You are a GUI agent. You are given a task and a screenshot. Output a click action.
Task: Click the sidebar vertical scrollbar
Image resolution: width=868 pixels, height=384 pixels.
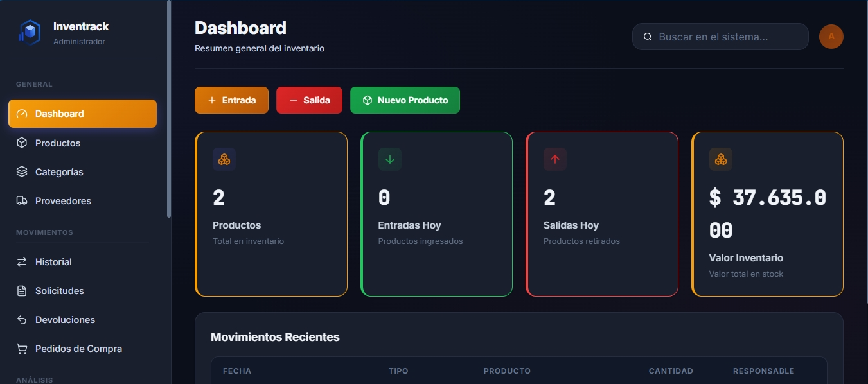(x=169, y=109)
